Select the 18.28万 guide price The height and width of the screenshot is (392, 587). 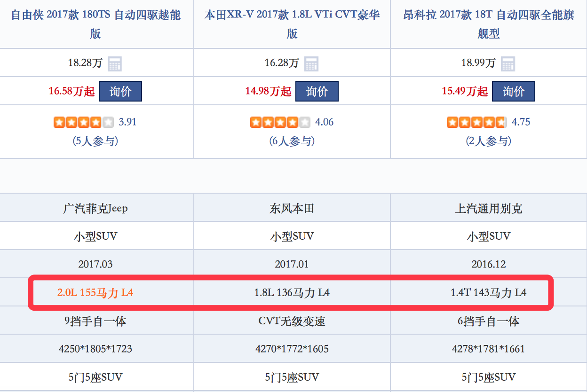85,63
